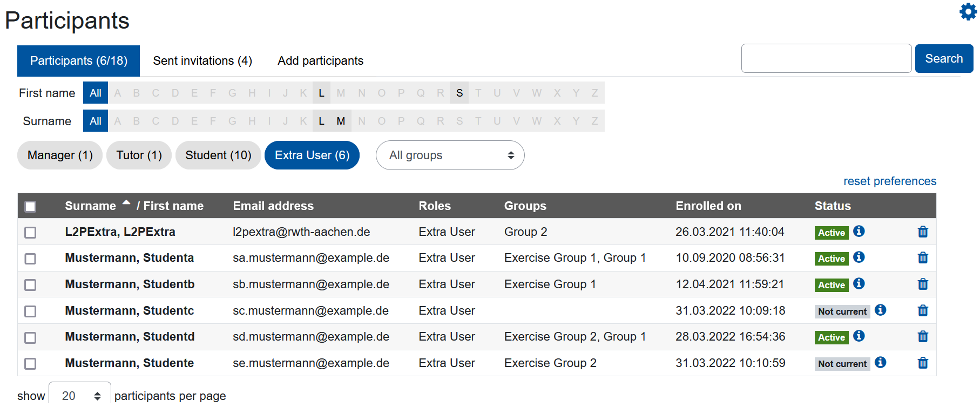
Task: Tick the select-all checkbox in header
Action: click(x=31, y=207)
